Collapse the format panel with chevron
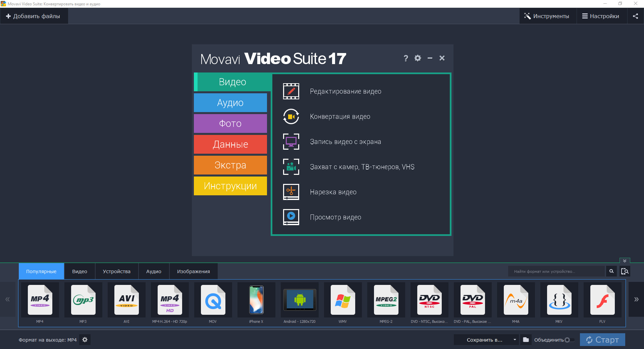644x349 pixels. tap(625, 261)
